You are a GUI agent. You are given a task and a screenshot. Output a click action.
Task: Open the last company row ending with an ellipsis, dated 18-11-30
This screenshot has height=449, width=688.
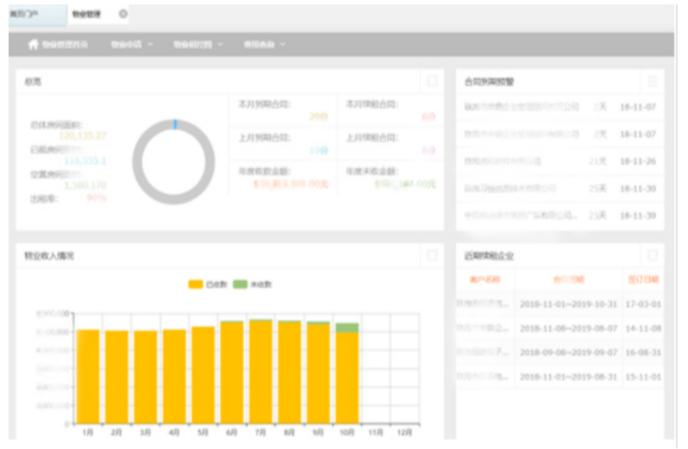[x=560, y=216]
